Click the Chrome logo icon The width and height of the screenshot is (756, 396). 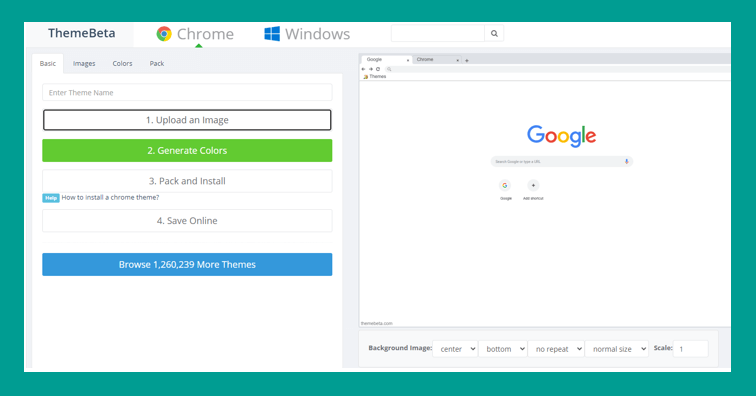[x=164, y=34]
